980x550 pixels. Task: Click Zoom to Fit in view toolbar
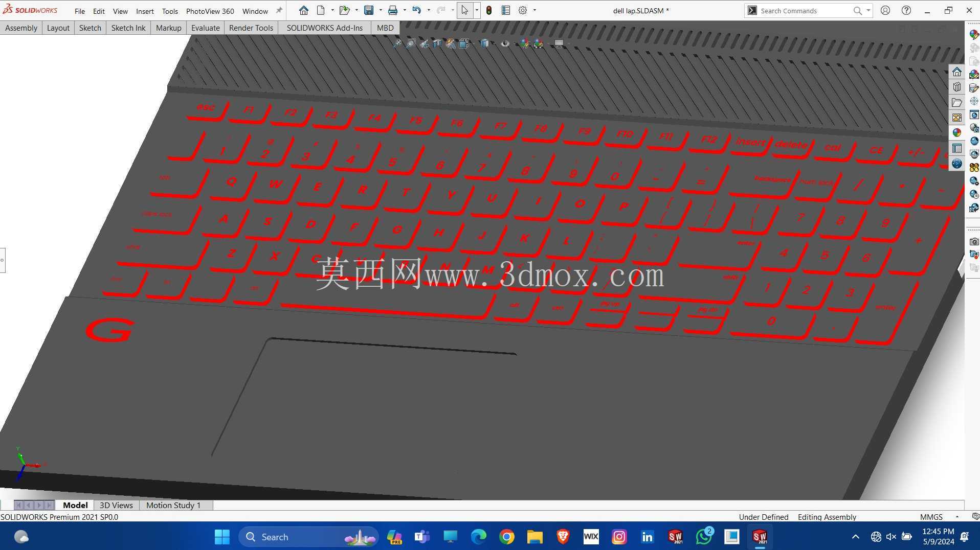[397, 44]
